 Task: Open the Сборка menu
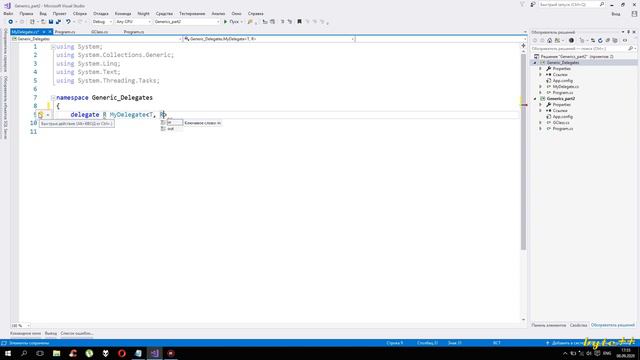pyautogui.click(x=80, y=13)
